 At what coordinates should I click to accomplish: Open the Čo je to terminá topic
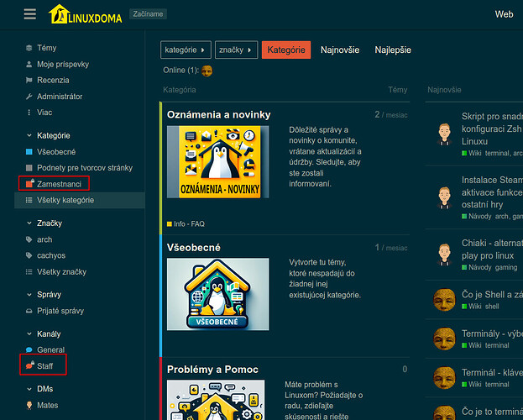pyautogui.click(x=492, y=411)
